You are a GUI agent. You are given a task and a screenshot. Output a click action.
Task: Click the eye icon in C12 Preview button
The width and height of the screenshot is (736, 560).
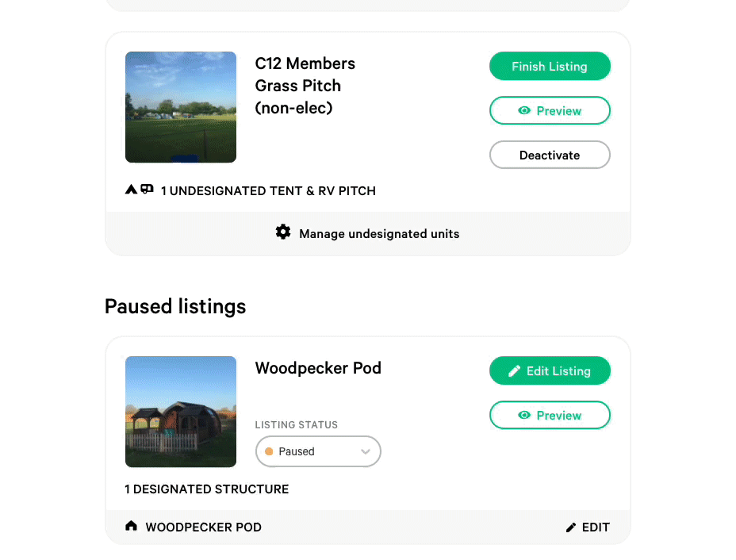tap(524, 110)
